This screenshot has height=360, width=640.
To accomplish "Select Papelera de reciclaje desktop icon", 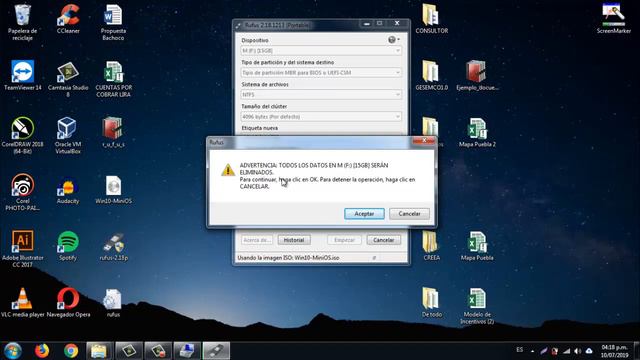I will (x=22, y=22).
